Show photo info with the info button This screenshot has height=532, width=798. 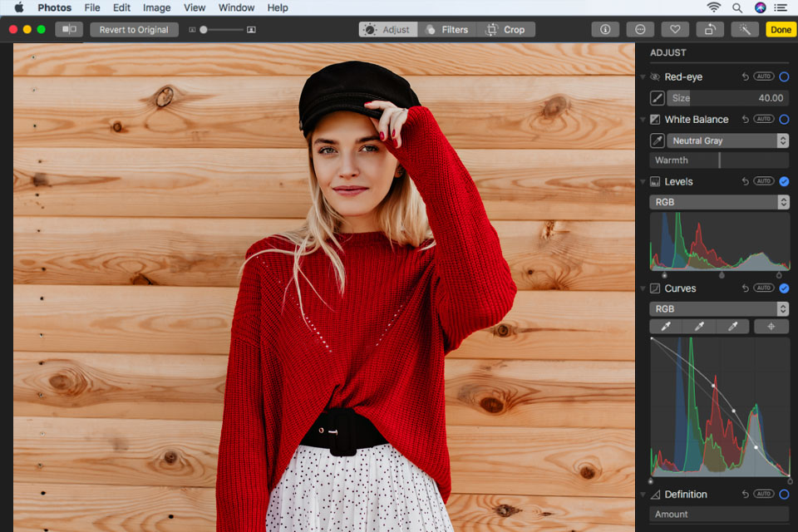(x=605, y=30)
